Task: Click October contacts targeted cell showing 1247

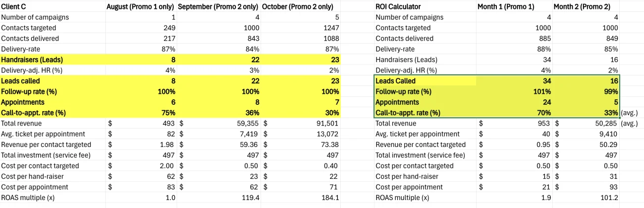Action: point(330,28)
